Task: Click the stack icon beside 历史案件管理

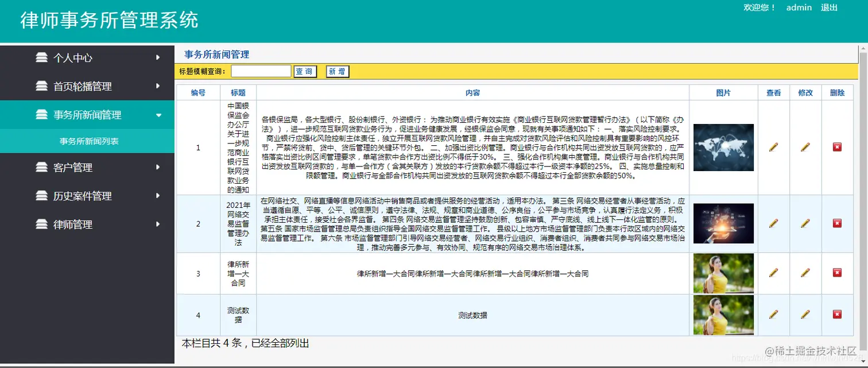Action: click(x=41, y=196)
